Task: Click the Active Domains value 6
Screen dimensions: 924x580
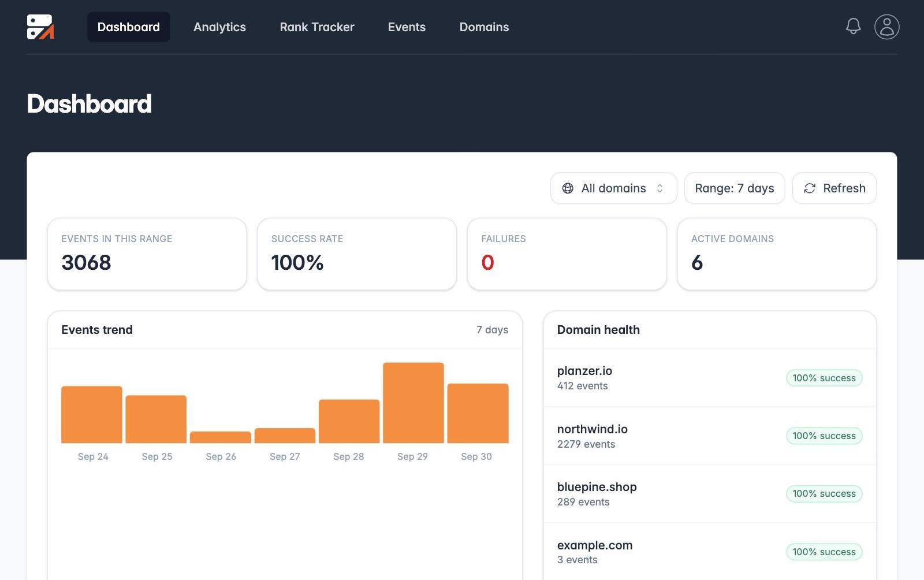Action: [x=697, y=263]
